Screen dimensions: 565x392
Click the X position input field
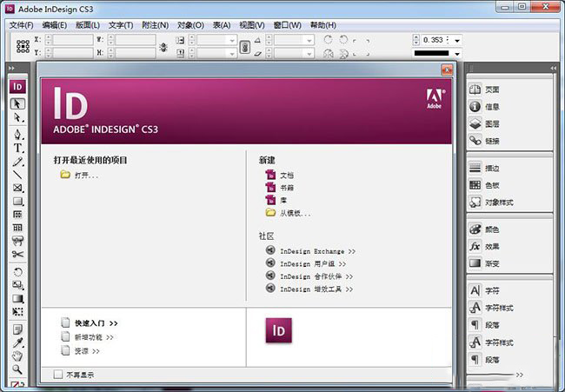click(x=73, y=40)
